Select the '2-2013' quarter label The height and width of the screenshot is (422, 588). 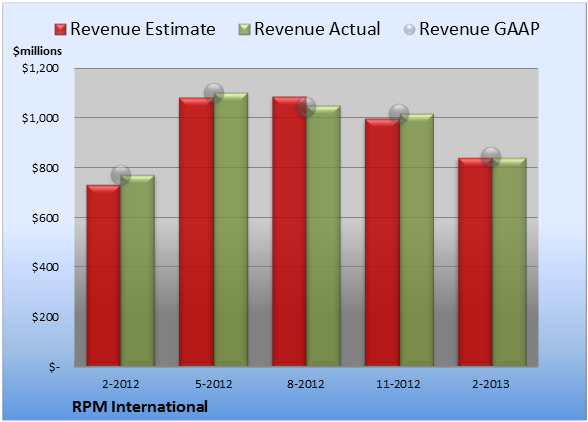pyautogui.click(x=491, y=384)
